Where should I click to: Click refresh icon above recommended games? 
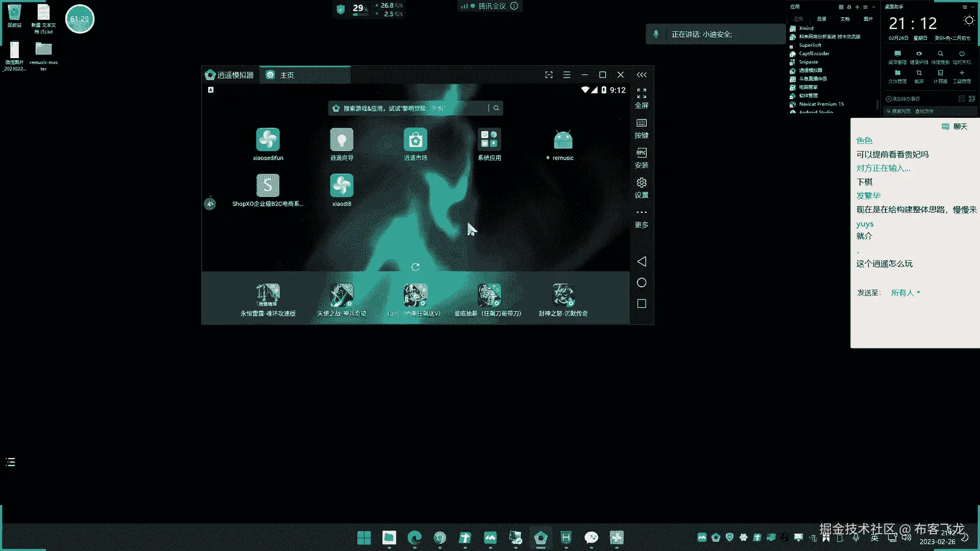tap(415, 267)
